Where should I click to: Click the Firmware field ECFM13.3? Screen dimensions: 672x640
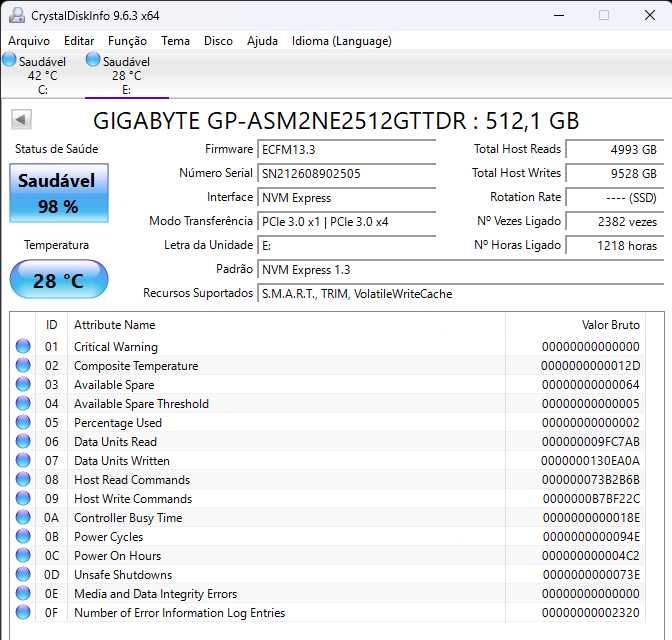346,150
